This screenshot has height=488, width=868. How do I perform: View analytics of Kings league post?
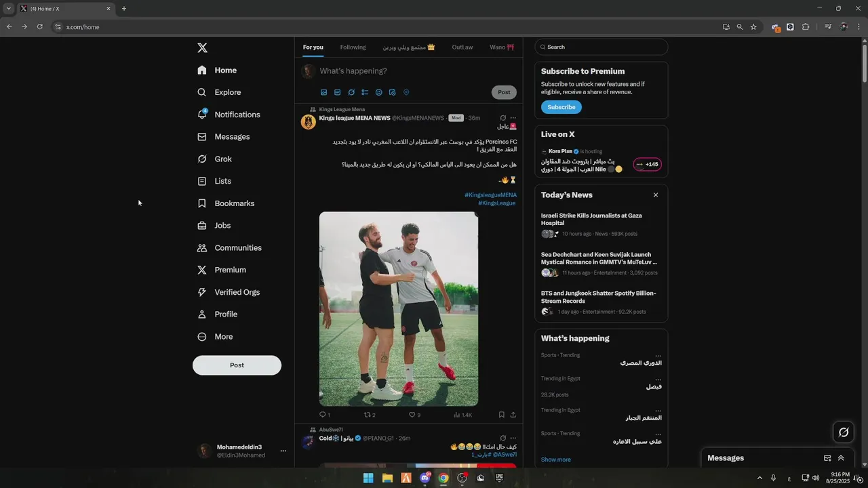463,415
